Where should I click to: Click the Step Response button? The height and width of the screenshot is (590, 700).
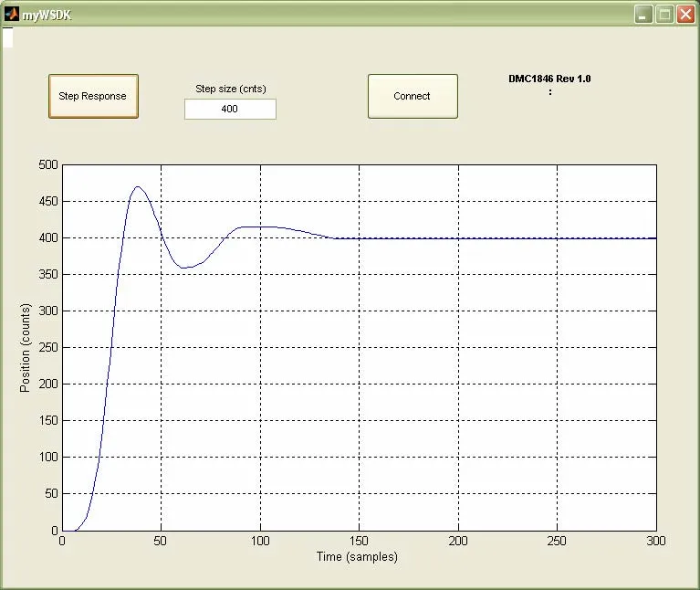[93, 96]
